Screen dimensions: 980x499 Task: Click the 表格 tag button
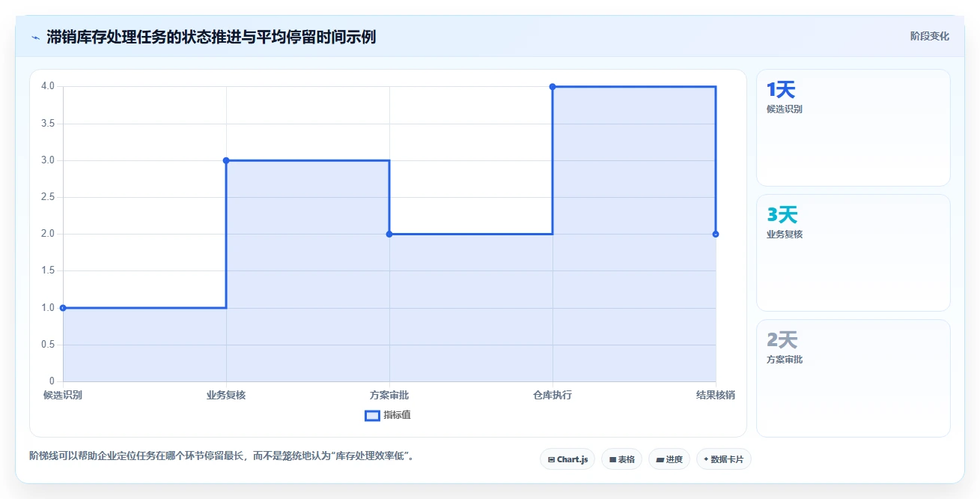coord(622,459)
